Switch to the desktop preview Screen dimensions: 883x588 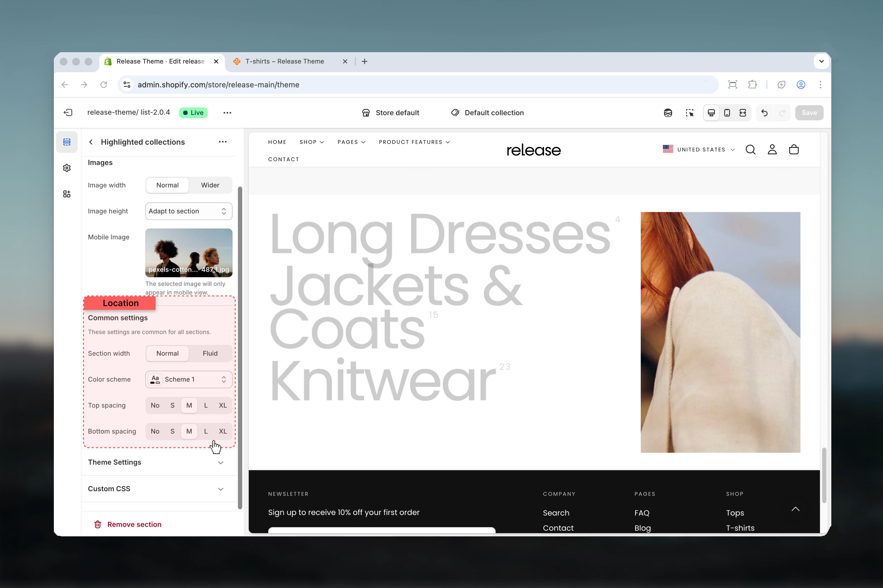(711, 112)
